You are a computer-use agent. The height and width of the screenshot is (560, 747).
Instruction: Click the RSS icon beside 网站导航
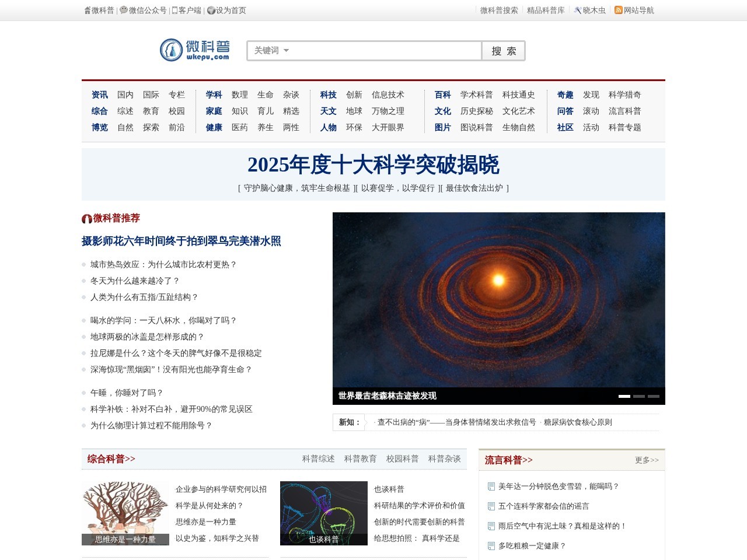[619, 10]
